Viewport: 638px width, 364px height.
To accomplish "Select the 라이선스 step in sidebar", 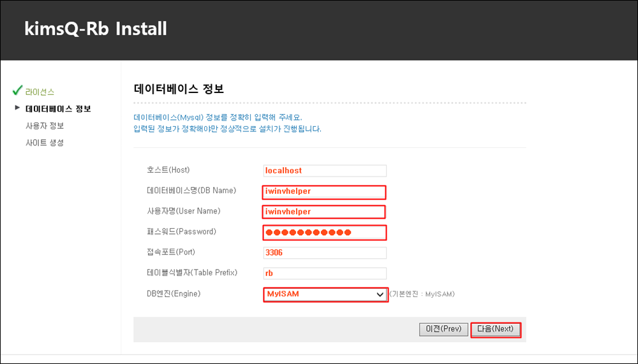I will click(x=40, y=92).
